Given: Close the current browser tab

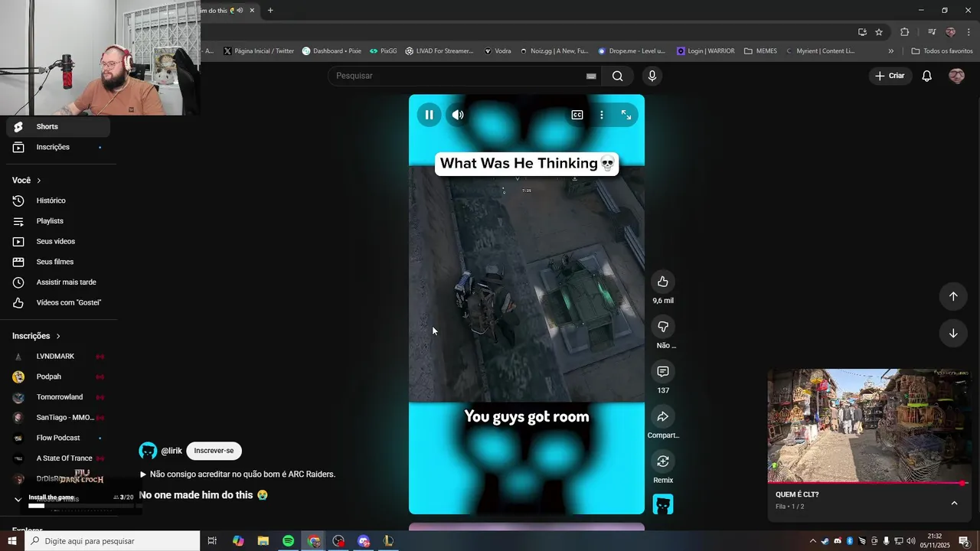Looking at the screenshot, I should 250,10.
